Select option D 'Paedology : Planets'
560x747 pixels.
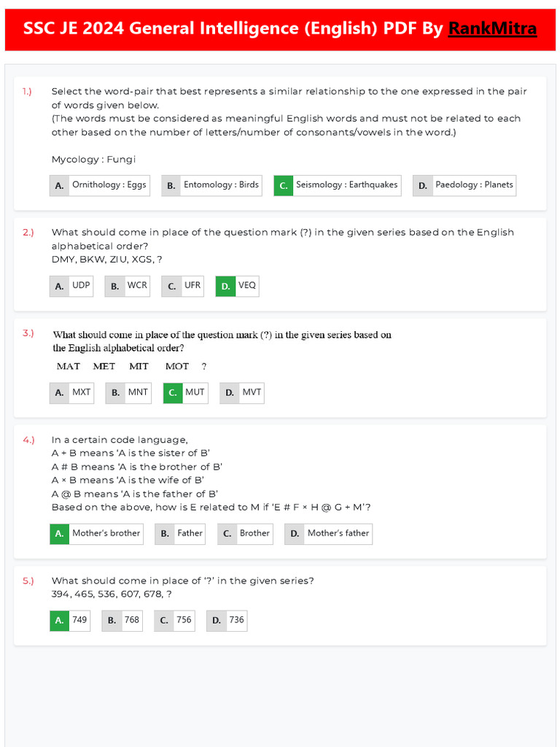464,185
